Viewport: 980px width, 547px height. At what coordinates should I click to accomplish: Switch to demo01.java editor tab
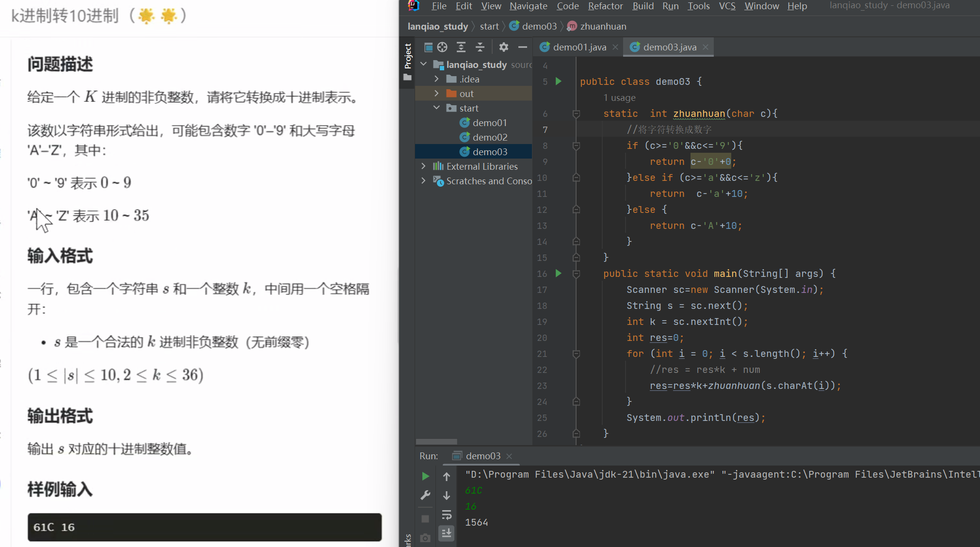[x=579, y=47]
